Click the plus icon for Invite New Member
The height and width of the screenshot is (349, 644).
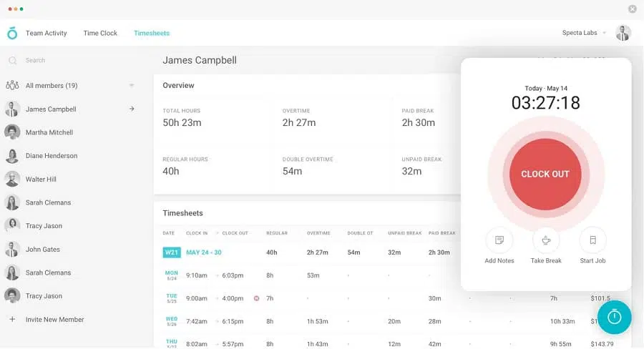click(x=12, y=320)
